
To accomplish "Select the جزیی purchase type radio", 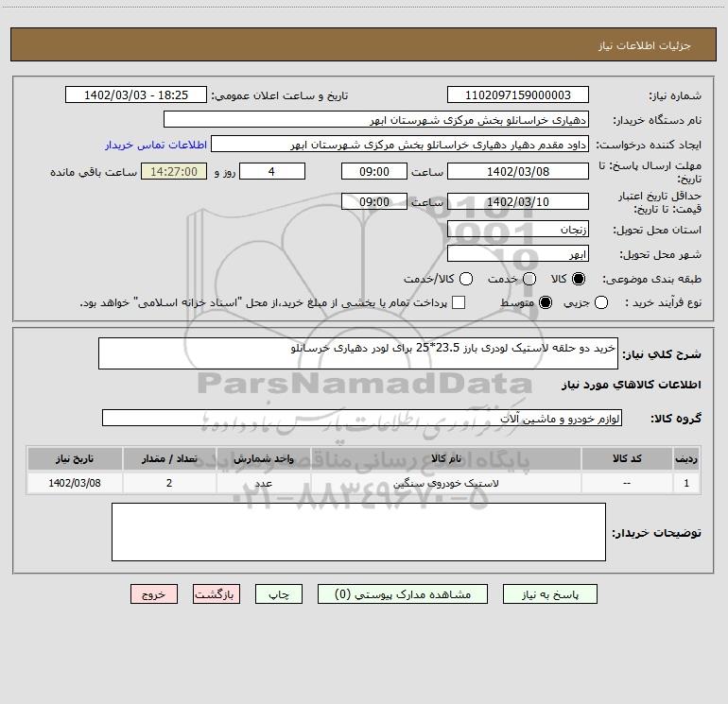I will [601, 302].
